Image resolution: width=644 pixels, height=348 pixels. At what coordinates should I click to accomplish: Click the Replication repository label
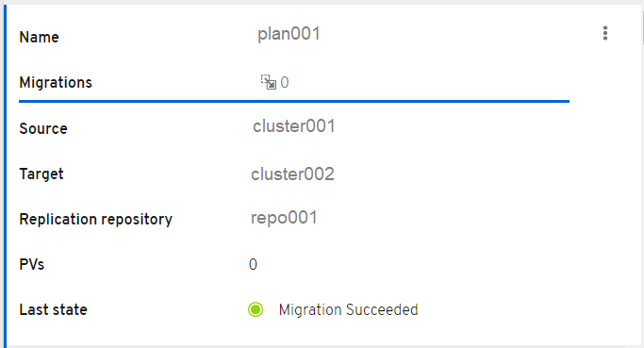[95, 220]
